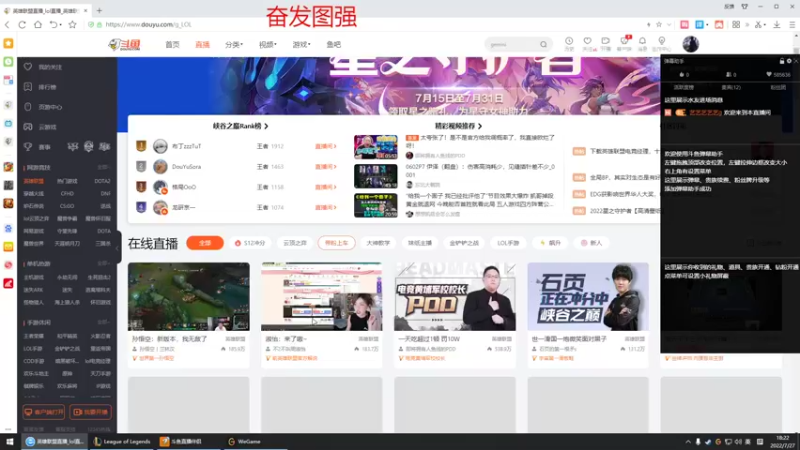Open the browser hamburger menu

coord(792,24)
